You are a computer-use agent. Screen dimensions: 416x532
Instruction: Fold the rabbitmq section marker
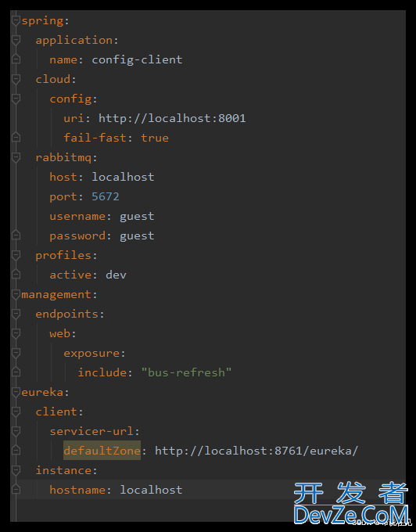(16, 158)
